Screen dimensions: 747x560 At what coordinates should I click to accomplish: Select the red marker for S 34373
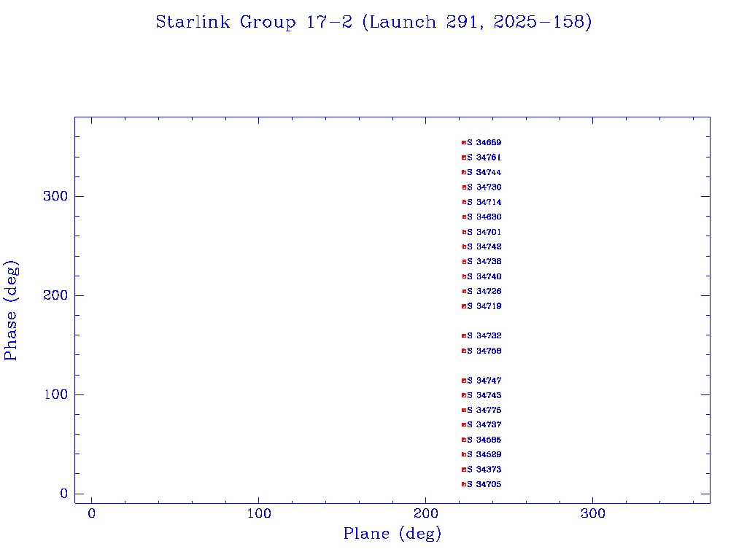pos(464,470)
